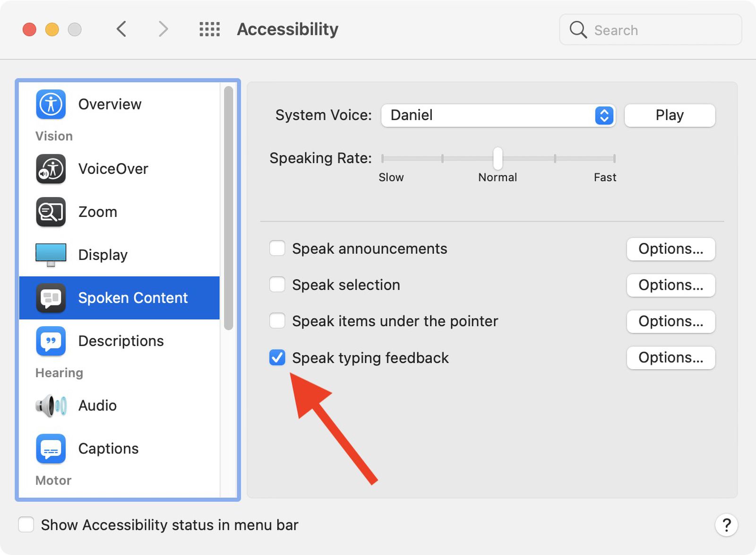Enable Speak announcements checkbox
This screenshot has width=756, height=555.
[x=277, y=248]
